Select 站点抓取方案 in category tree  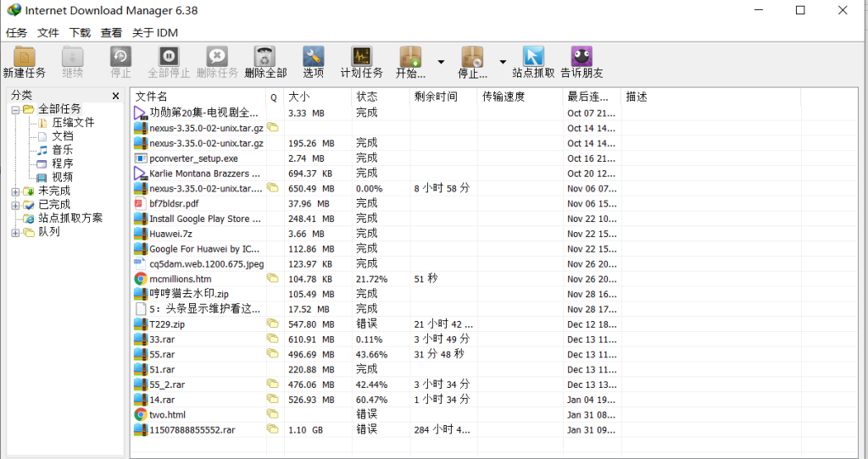[x=70, y=218]
